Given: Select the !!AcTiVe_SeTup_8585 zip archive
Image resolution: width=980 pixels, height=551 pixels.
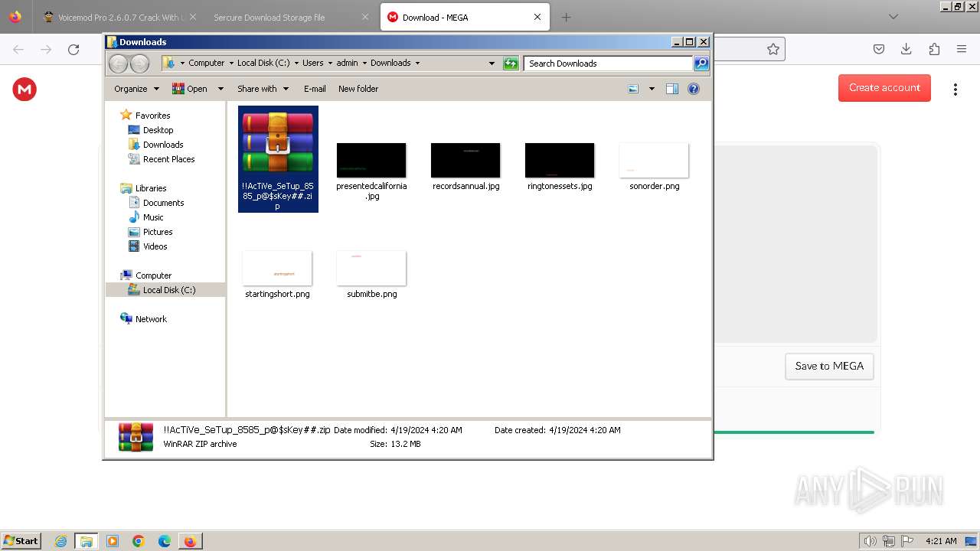Looking at the screenshot, I should 278,159.
